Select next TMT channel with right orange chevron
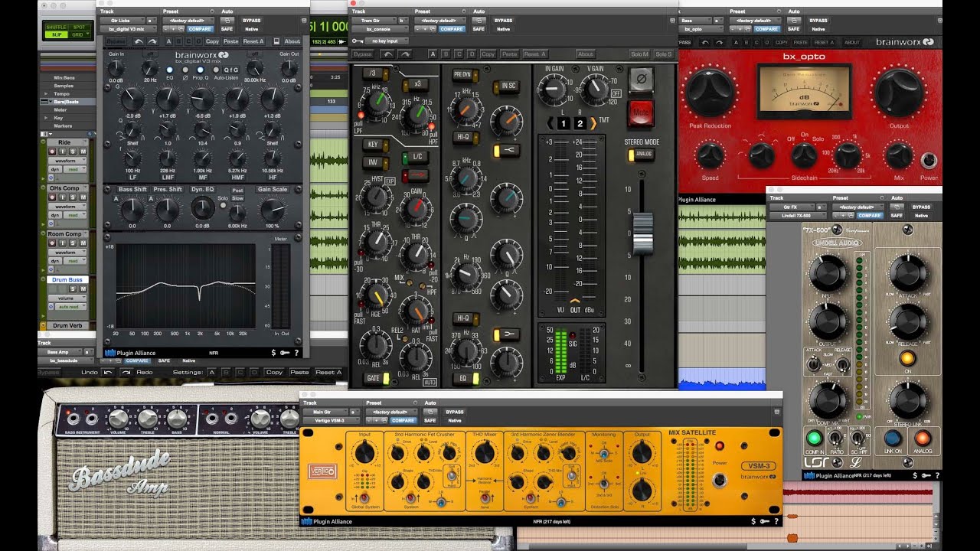 point(593,123)
